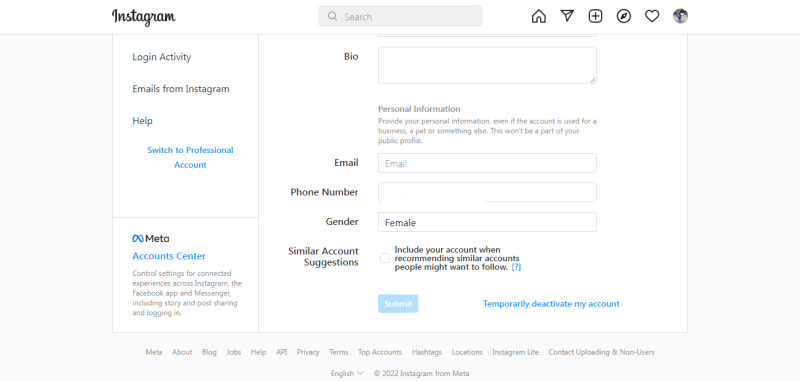
Task: Open the Top Accounts footer link
Action: (380, 352)
